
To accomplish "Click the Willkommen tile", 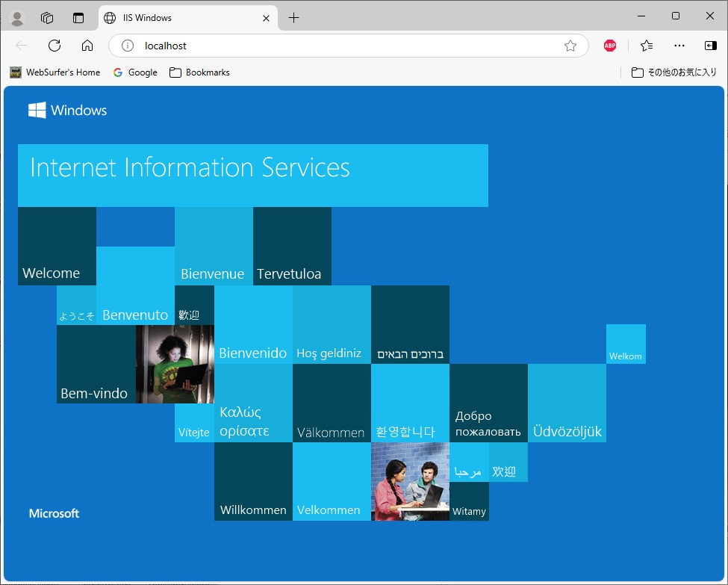I will [x=254, y=481].
